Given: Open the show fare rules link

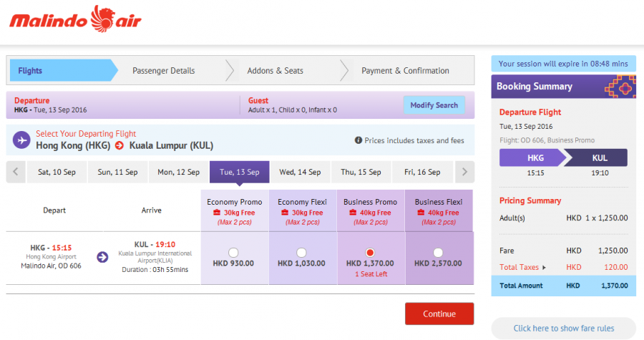Looking at the screenshot, I should coord(563,329).
